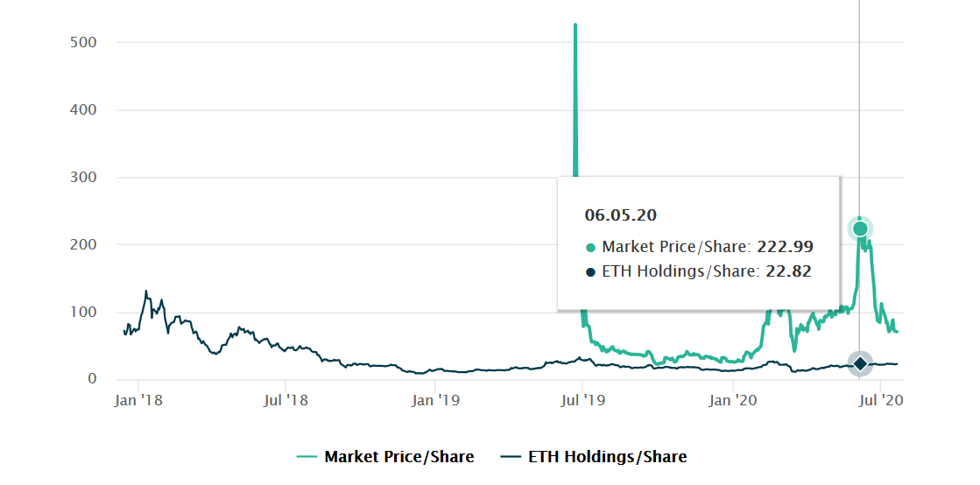The height and width of the screenshot is (485, 980).
Task: Click the dark line symbol in the legend
Action: tap(511, 457)
